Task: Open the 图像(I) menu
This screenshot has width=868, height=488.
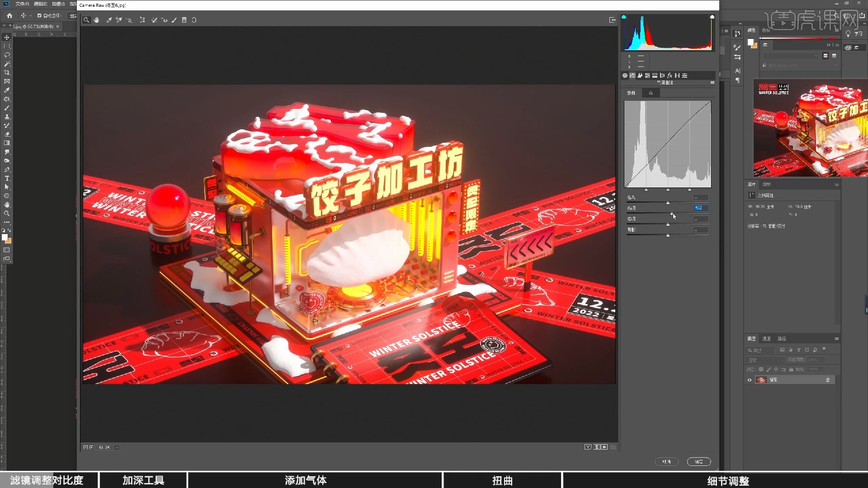Action: point(58,4)
